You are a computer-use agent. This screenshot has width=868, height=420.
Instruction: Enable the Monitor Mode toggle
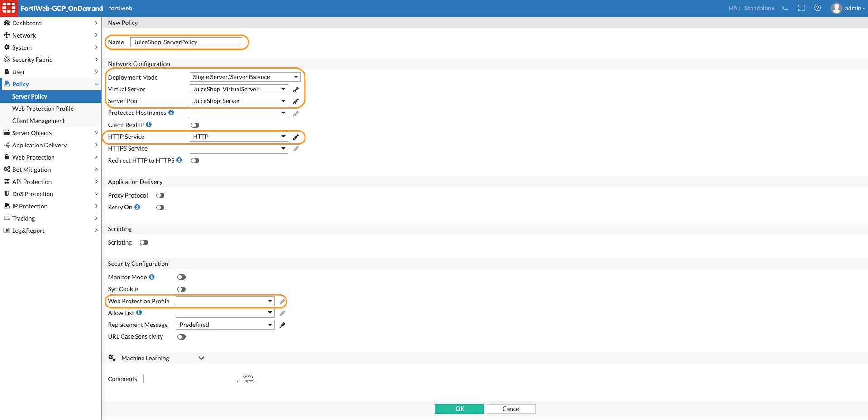(181, 277)
